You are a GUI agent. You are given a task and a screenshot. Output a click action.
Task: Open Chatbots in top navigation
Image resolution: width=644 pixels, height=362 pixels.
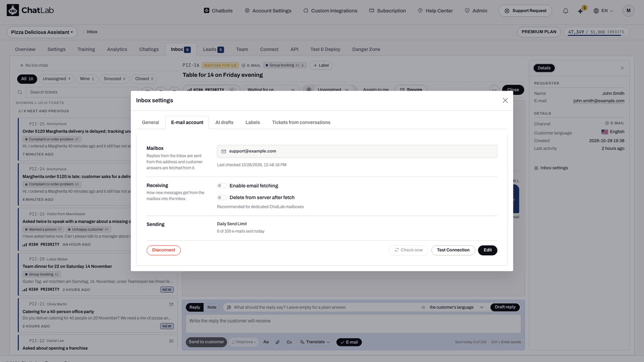click(218, 11)
